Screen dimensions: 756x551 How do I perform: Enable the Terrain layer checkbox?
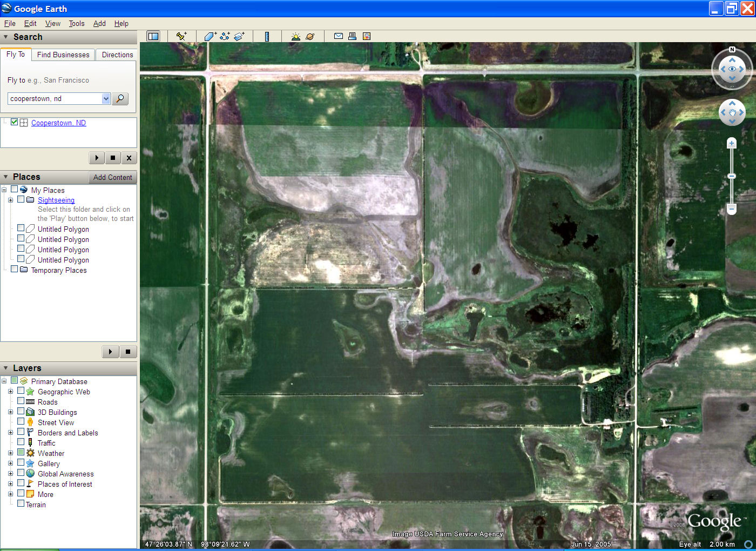click(21, 503)
